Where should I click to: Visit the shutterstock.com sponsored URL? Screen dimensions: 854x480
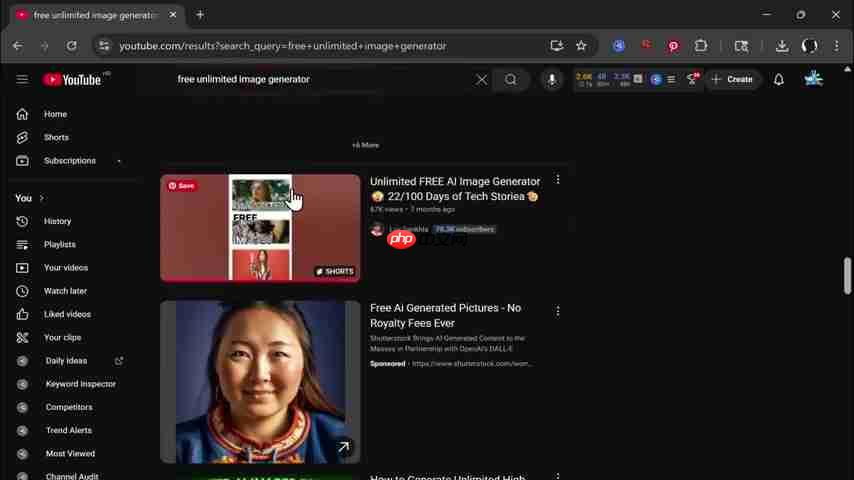(x=472, y=363)
